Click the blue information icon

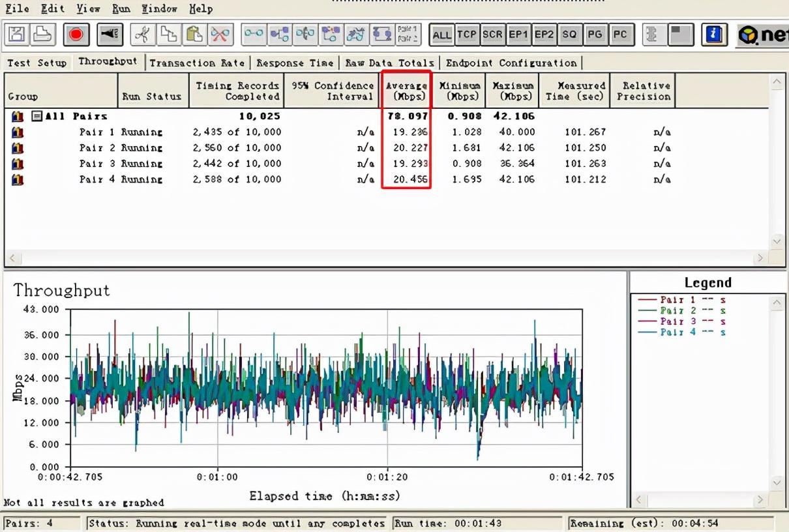tap(714, 35)
